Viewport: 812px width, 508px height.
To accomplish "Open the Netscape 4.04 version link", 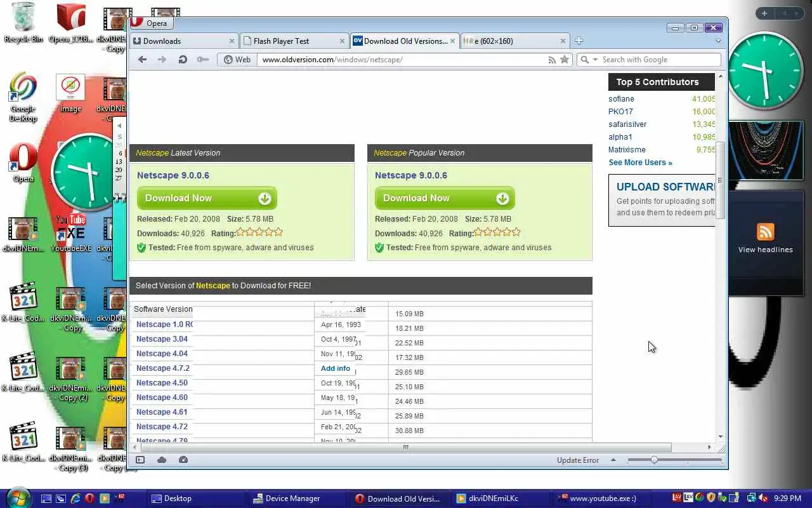I will coord(162,354).
